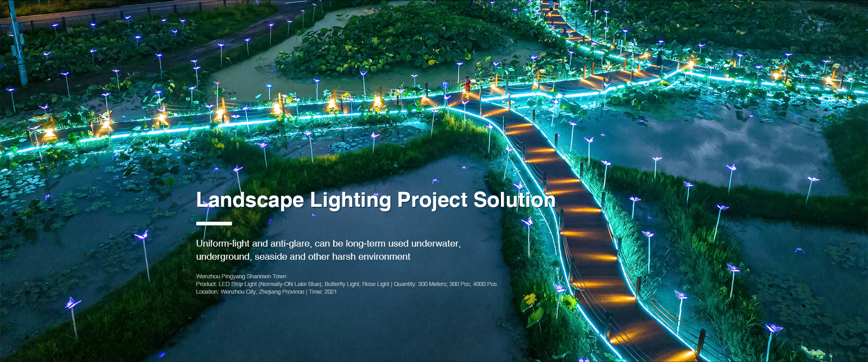Select the 'Uniform-light and anti-glare' description line
Image resolution: width=868 pixels, height=362 pixels.
(x=328, y=243)
